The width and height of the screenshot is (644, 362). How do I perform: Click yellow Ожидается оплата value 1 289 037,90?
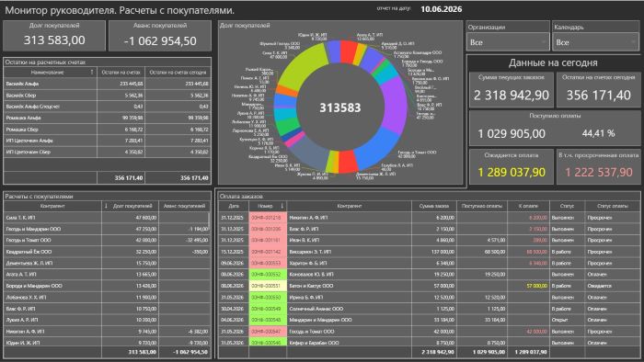point(512,172)
